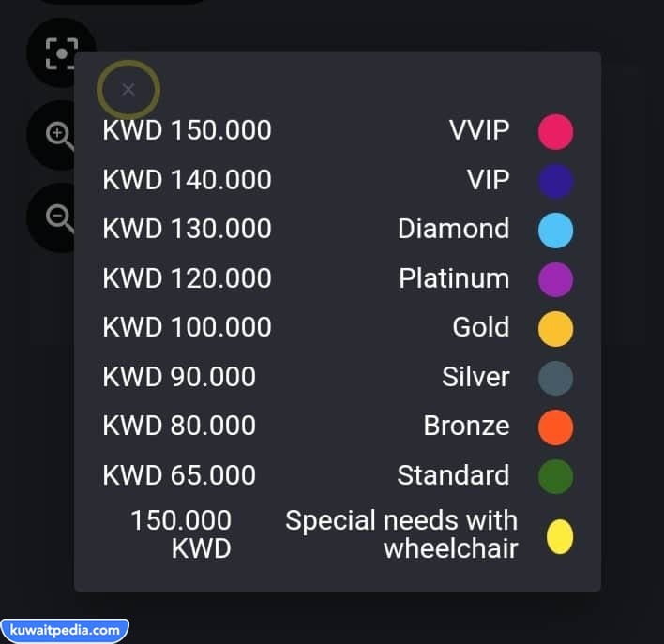
Task: Select the green Standard color dot
Action: coord(555,476)
